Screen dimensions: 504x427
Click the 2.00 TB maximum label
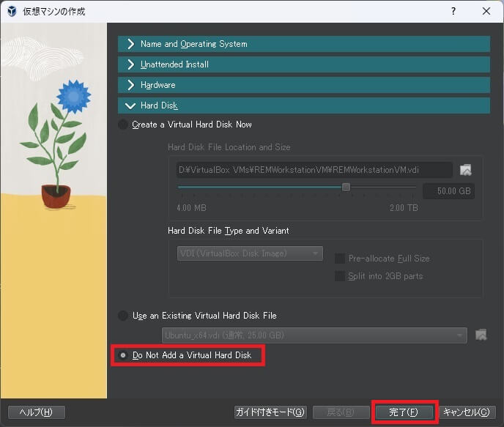404,208
